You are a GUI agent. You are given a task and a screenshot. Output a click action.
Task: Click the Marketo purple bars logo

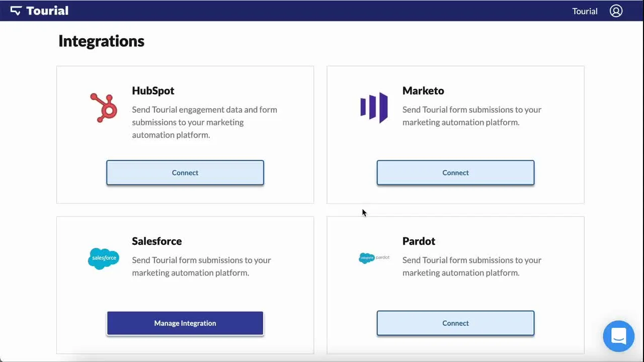[374, 108]
